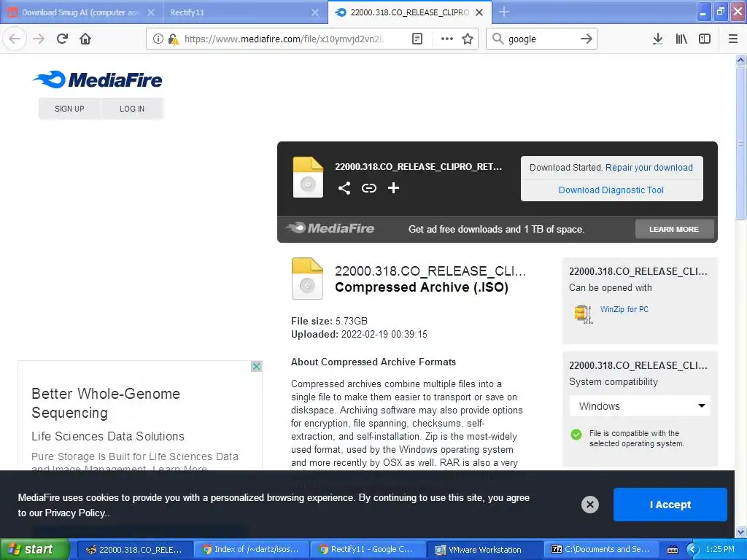This screenshot has height=560, width=747.
Task: Add file to account with plus icon
Action: tap(393, 188)
